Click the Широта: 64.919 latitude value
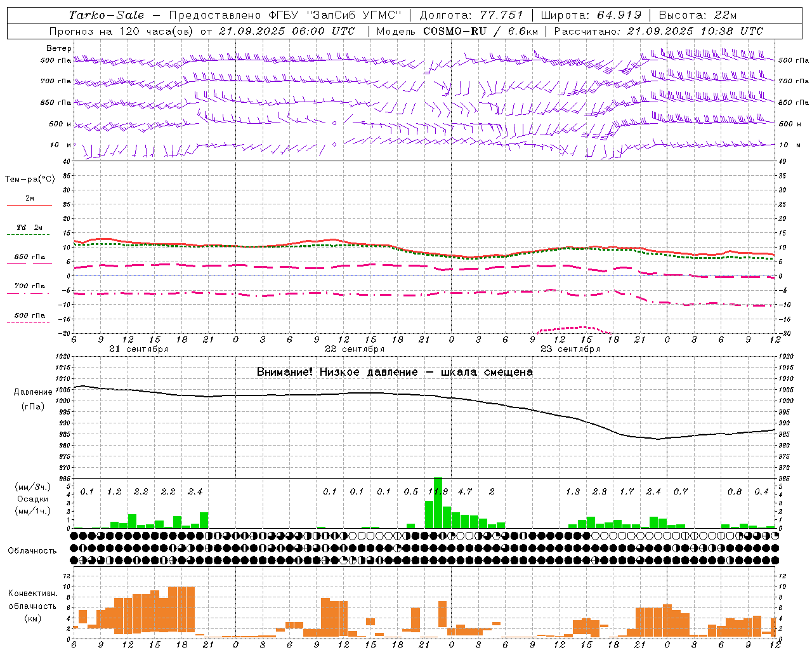 [591, 15]
